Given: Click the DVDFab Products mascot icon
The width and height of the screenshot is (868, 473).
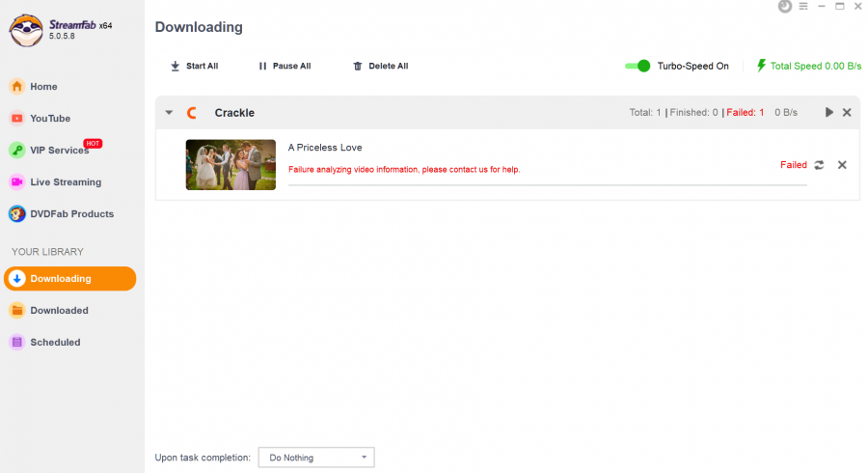Looking at the screenshot, I should [17, 213].
